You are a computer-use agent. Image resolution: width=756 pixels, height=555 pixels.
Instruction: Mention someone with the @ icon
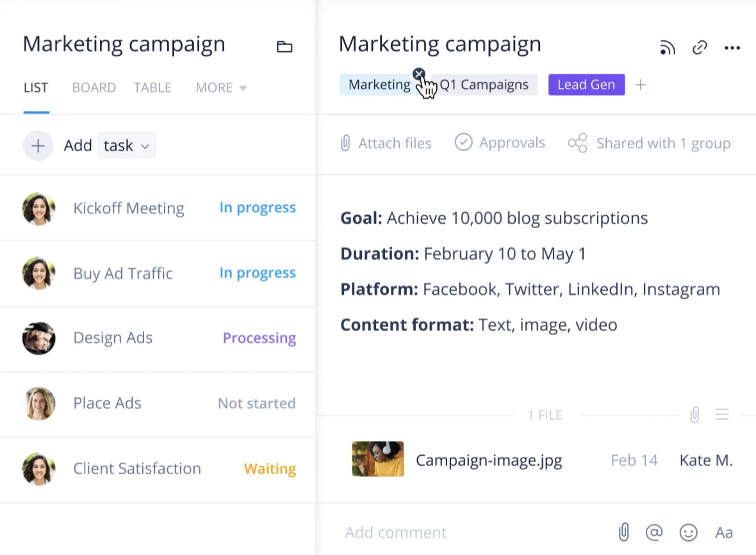click(x=654, y=532)
